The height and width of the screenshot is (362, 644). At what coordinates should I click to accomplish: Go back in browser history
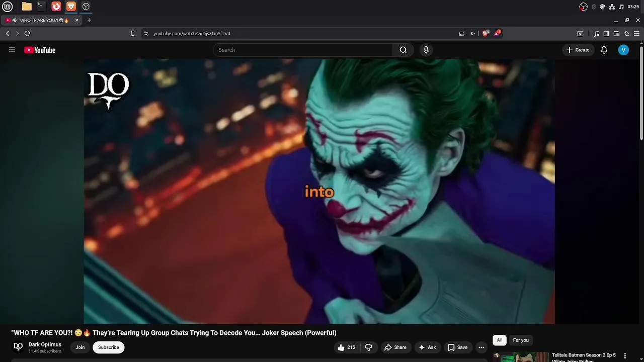tap(7, 33)
